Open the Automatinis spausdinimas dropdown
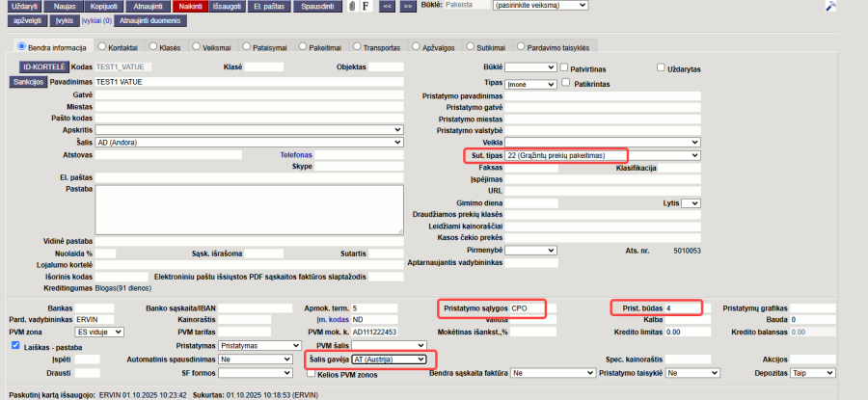This screenshot has width=868, height=400. (256, 360)
